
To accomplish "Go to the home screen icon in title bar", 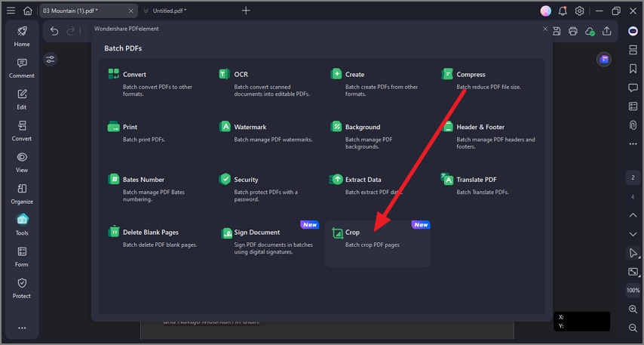I will pyautogui.click(x=27, y=11).
